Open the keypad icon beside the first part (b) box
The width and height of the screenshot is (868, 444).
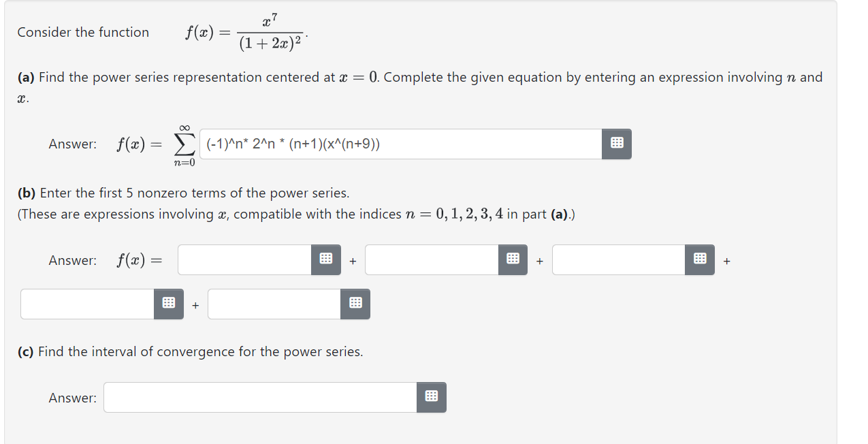click(x=325, y=259)
